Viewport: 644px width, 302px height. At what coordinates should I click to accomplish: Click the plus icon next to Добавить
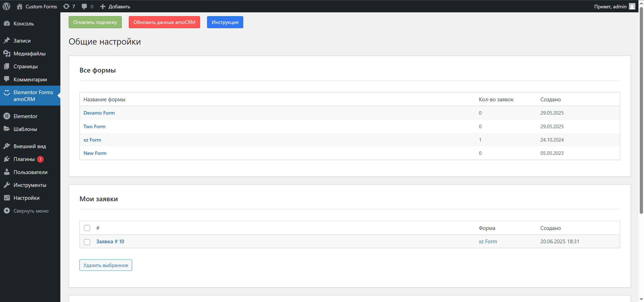pos(102,6)
